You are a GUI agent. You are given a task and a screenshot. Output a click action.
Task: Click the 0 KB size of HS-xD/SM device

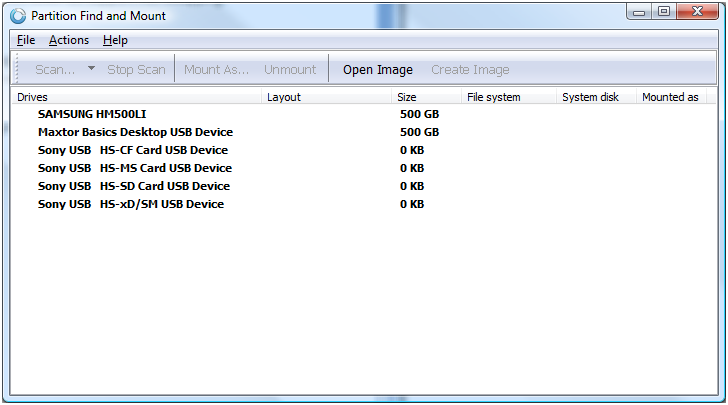[412, 204]
